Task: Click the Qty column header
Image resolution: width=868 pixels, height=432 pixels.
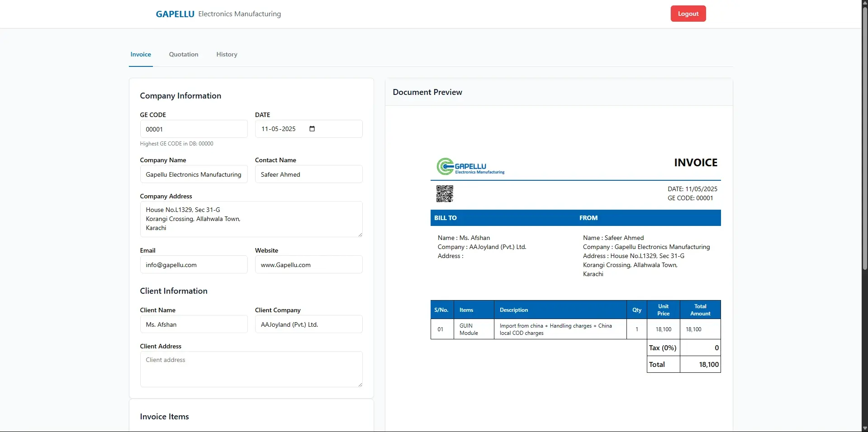Action: click(x=637, y=310)
